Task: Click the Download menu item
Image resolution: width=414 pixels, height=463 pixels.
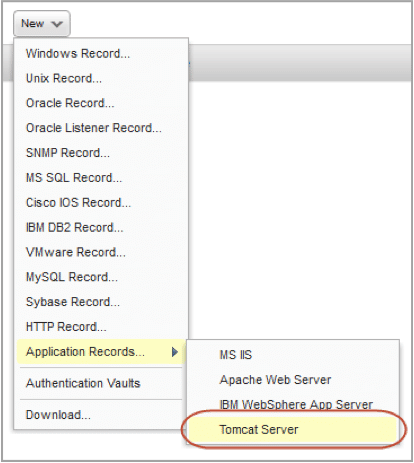Action: (x=58, y=415)
